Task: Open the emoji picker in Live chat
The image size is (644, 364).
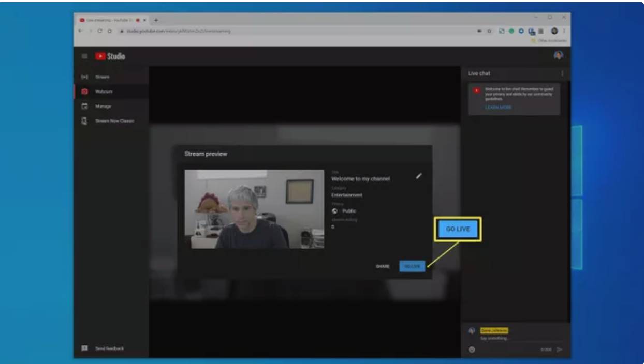Action: [x=472, y=350]
